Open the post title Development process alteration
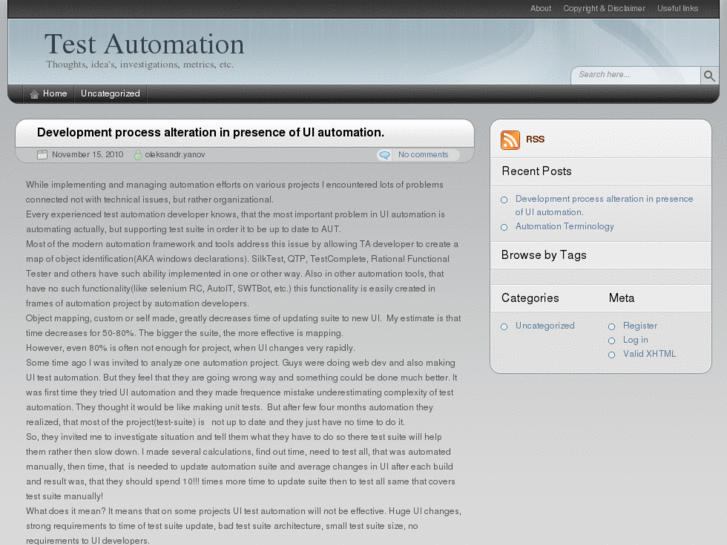727x545 pixels. coord(210,133)
